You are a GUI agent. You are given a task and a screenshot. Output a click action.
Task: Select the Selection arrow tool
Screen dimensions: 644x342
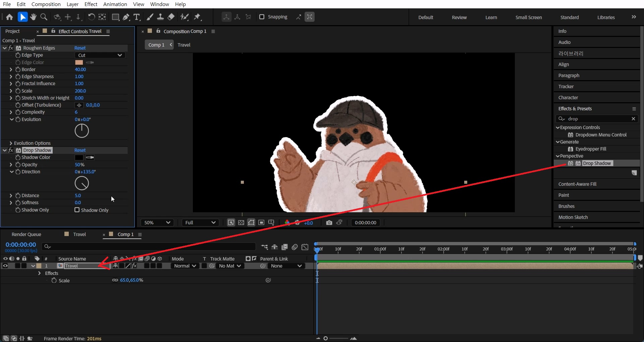tap(22, 17)
